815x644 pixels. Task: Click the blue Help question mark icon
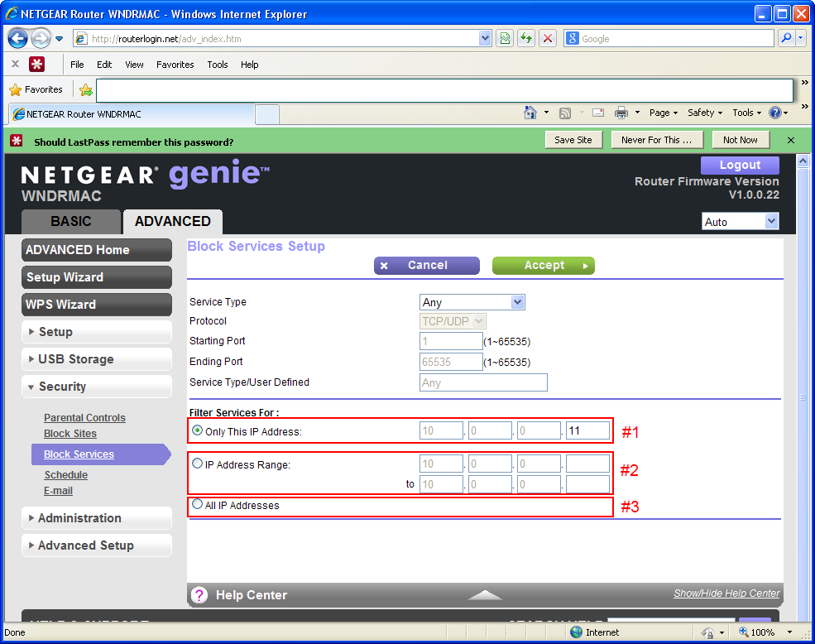click(775, 113)
